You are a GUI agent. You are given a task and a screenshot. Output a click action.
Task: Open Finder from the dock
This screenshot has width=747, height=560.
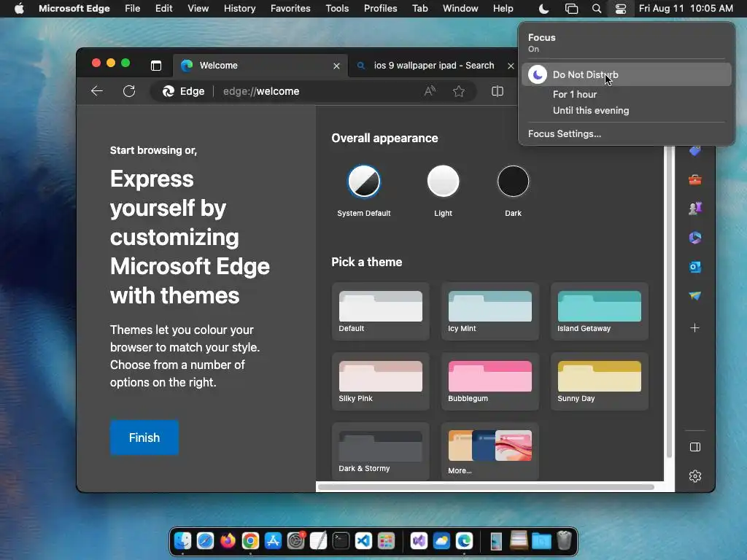[x=182, y=541]
